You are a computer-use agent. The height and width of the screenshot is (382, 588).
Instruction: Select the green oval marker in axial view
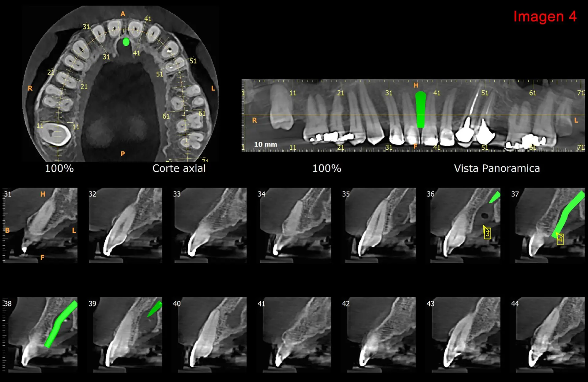pos(126,42)
